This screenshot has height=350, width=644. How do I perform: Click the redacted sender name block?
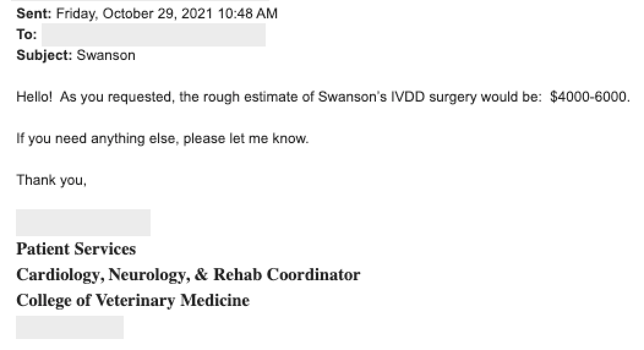pyautogui.click(x=83, y=223)
